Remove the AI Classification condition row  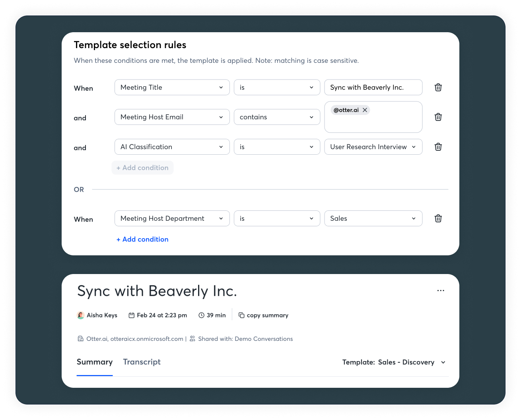[x=438, y=147]
